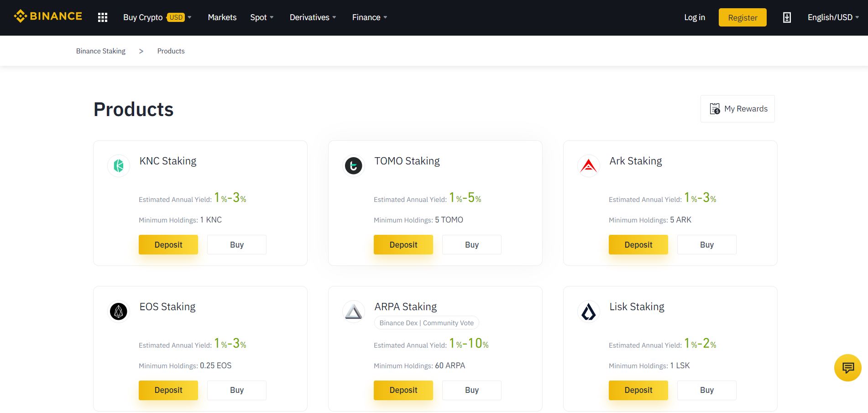
Task: Click Lisk's 1%-2% annual yield
Action: point(700,344)
